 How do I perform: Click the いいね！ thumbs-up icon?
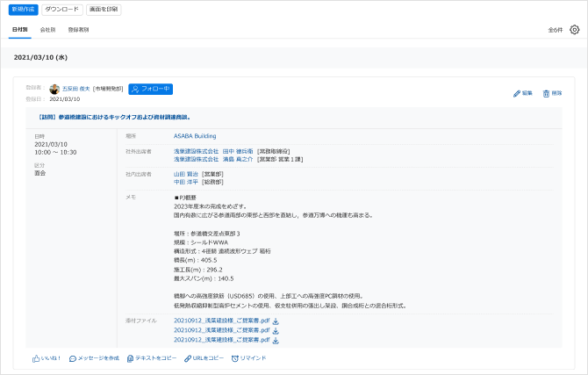(x=37, y=358)
